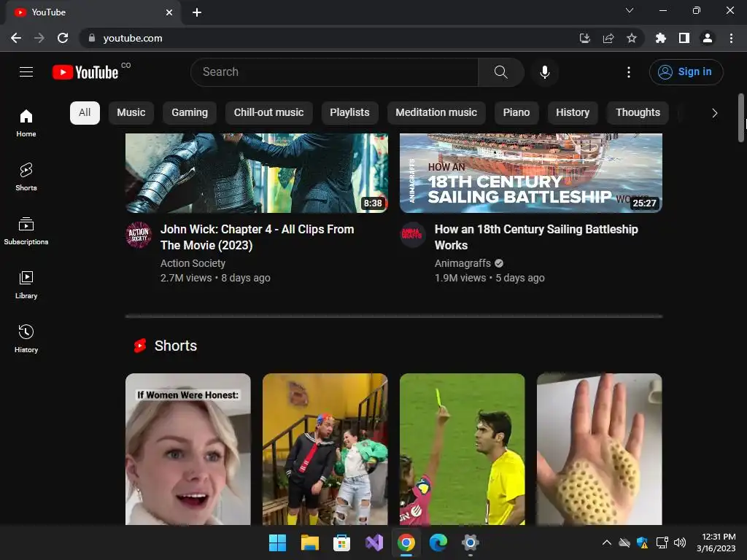Click the page vertical scrollbar

[741, 118]
